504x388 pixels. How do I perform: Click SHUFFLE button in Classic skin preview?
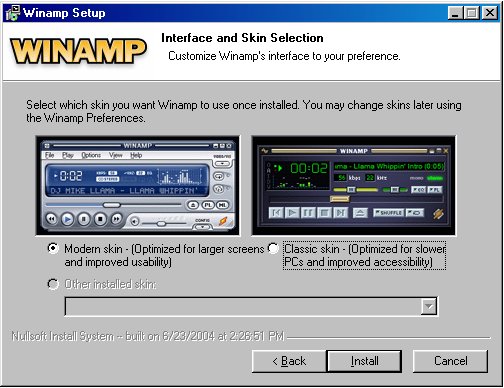click(388, 212)
